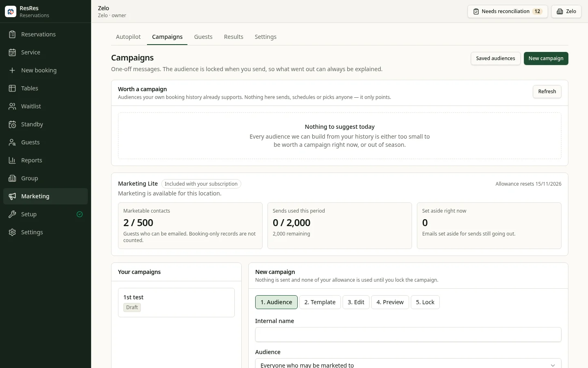588x368 pixels.
Task: Click the Included with your subscription badge
Action: [201, 184]
